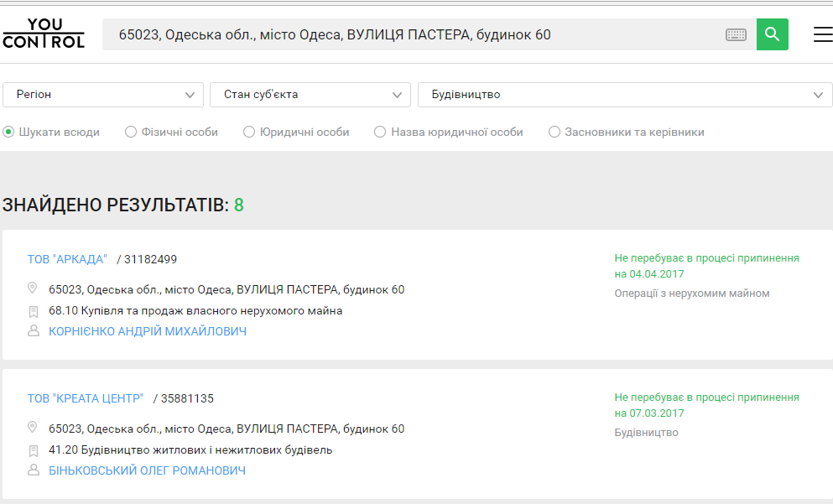The height and width of the screenshot is (504, 833).
Task: Click person icon beside КОРНІЄНКО АНДРІЙ МИХАЙЛОВИЧ
Action: 34,331
